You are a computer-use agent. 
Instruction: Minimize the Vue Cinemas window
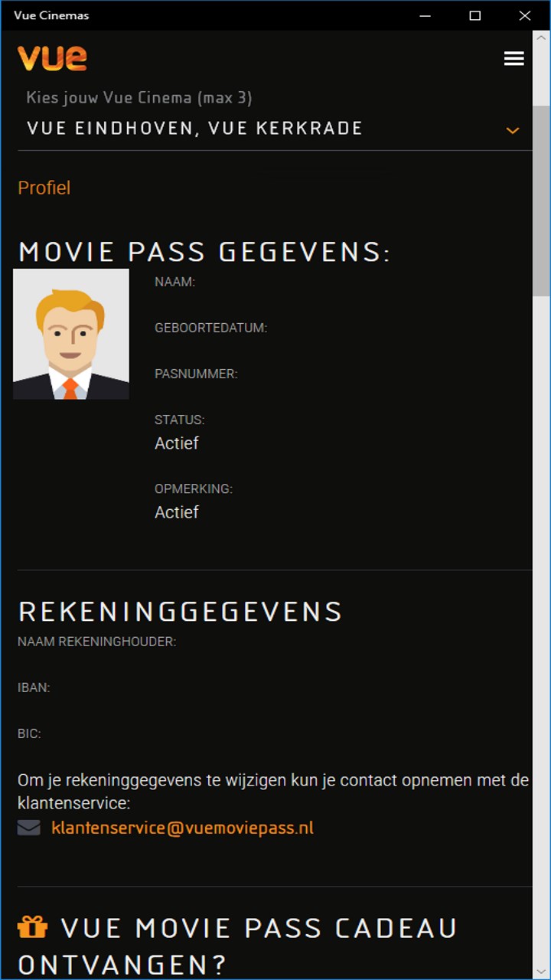coord(425,15)
